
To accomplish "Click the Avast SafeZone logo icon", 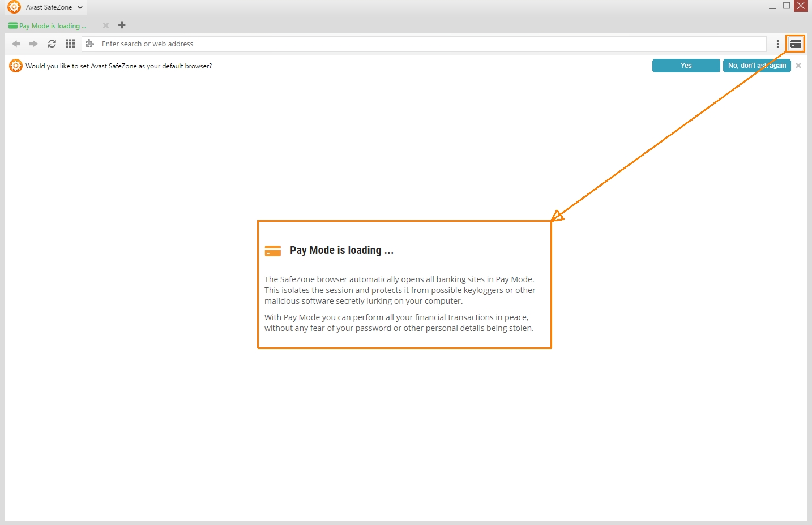I will (x=14, y=7).
